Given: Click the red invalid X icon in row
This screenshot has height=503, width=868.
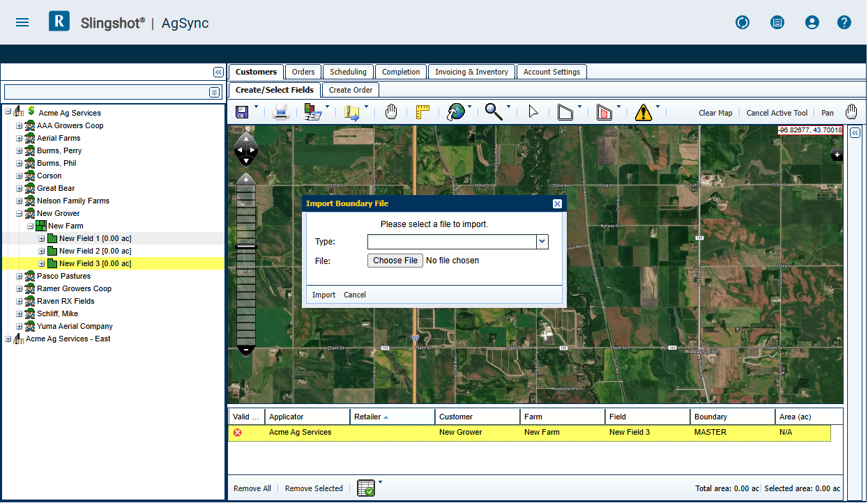Looking at the screenshot, I should [238, 432].
